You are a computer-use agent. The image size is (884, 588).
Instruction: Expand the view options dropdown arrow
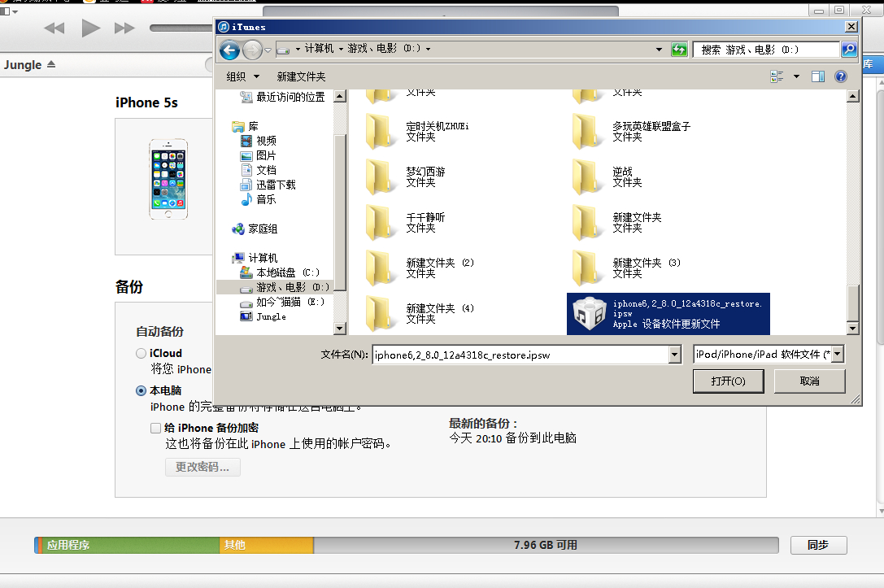point(796,76)
